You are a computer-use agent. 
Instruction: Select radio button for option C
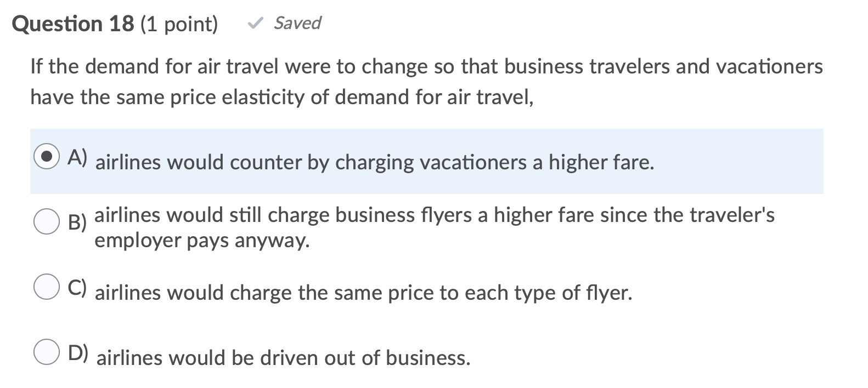(x=47, y=286)
